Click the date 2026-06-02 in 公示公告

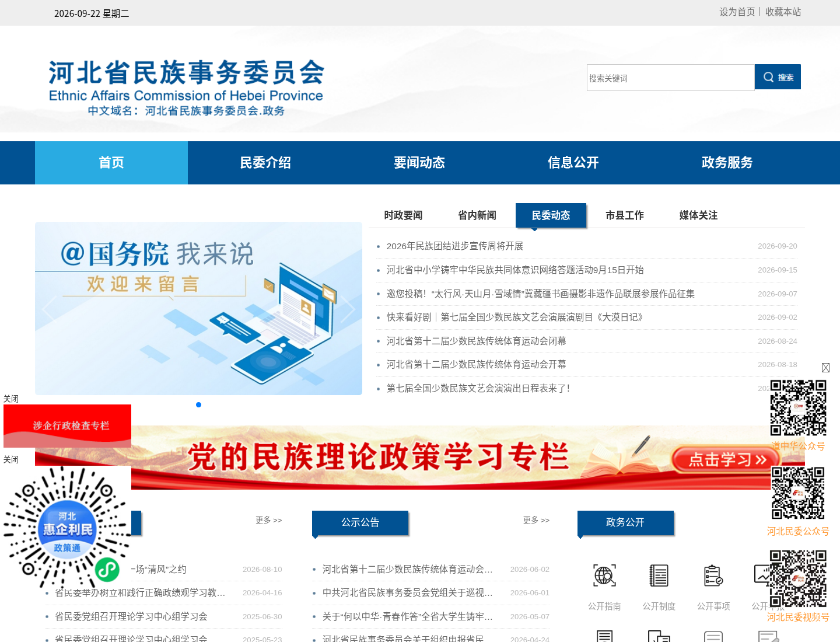530,570
